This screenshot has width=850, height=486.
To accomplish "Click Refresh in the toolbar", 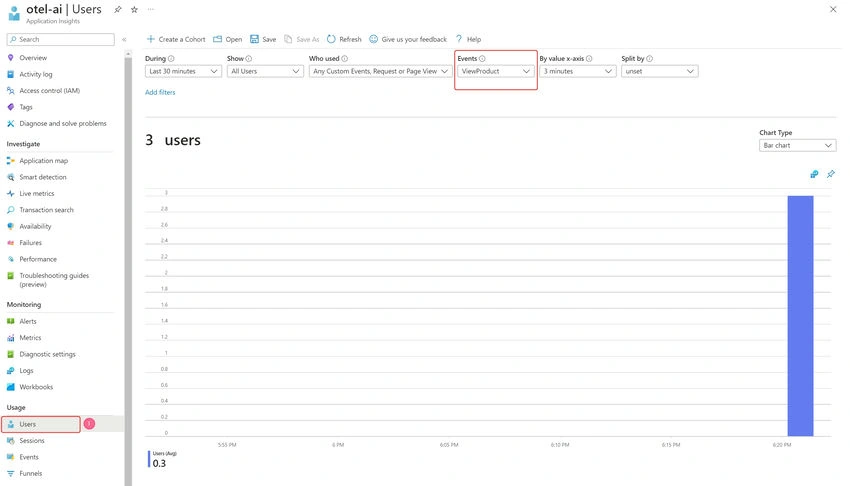I will click(344, 40).
